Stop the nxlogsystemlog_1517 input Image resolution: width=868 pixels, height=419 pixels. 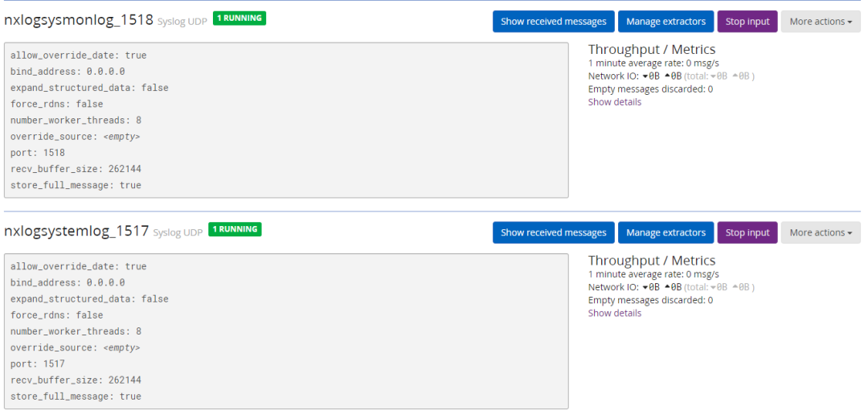(747, 232)
